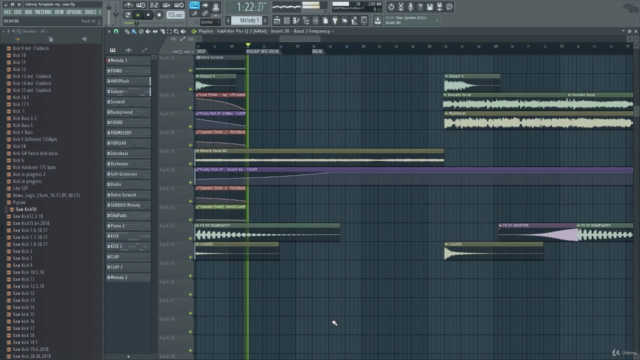The image size is (640, 360).
Task: Select the playlist delete tool
Action: coord(141,31)
